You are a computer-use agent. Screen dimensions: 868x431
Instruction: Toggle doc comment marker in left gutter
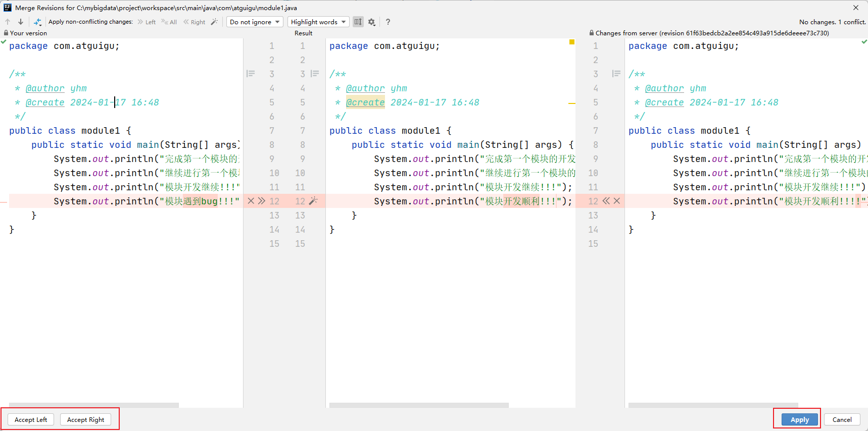tap(251, 74)
